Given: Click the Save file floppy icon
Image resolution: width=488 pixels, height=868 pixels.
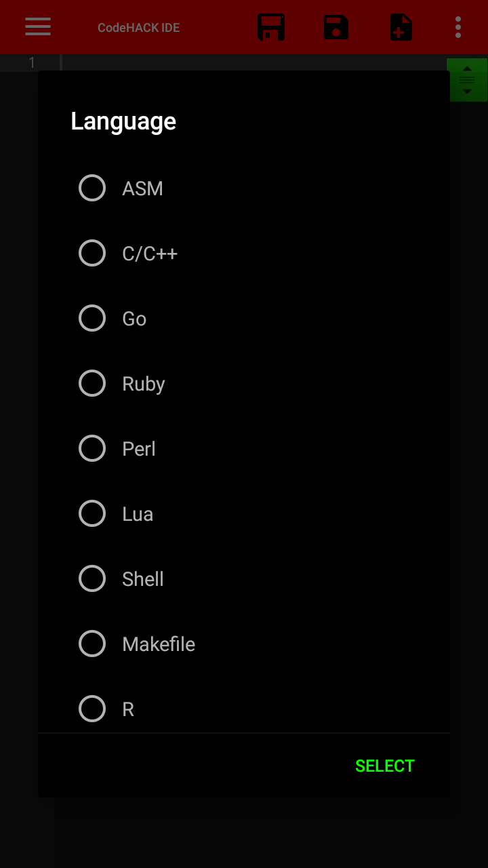Looking at the screenshot, I should pyautogui.click(x=271, y=28).
